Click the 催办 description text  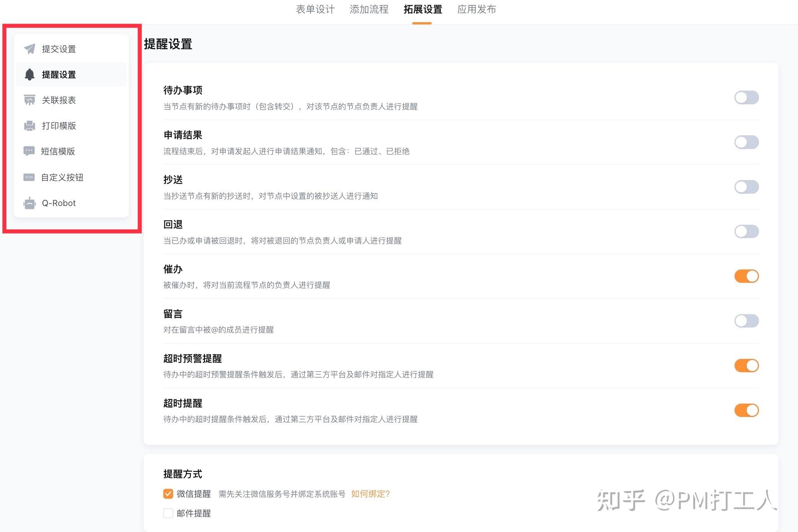coord(247,285)
